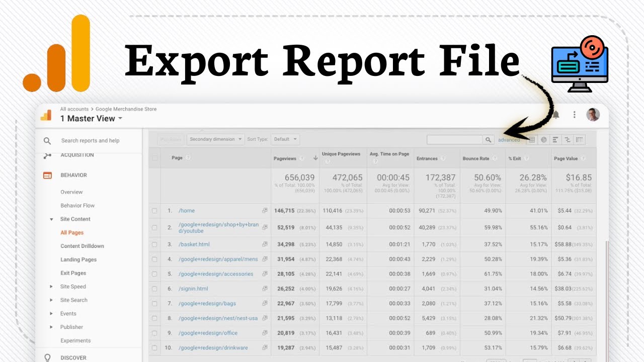Switch to the Pivot view icon
This screenshot has width=644, height=362.
click(580, 140)
